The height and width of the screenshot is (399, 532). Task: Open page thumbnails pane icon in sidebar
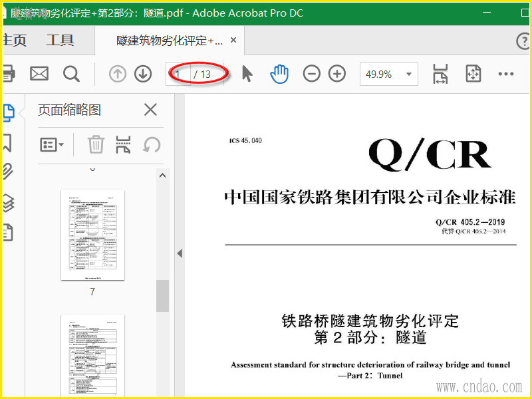click(x=9, y=112)
